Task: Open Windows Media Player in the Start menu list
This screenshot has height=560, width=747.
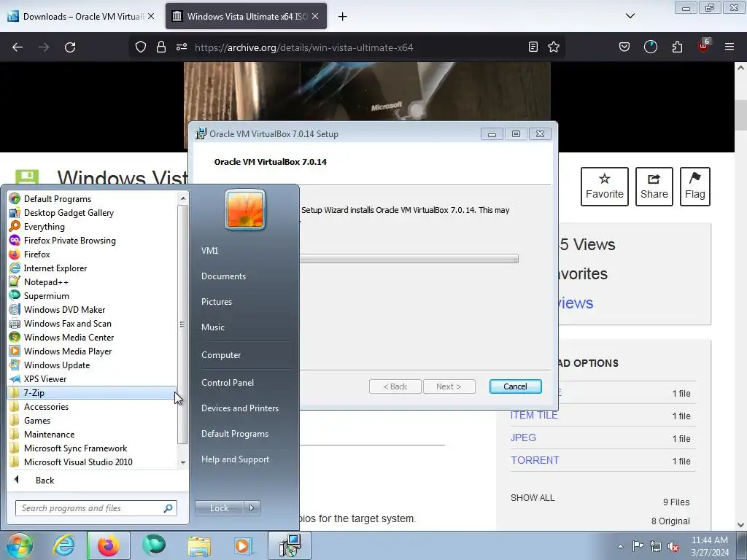Action: click(x=68, y=351)
